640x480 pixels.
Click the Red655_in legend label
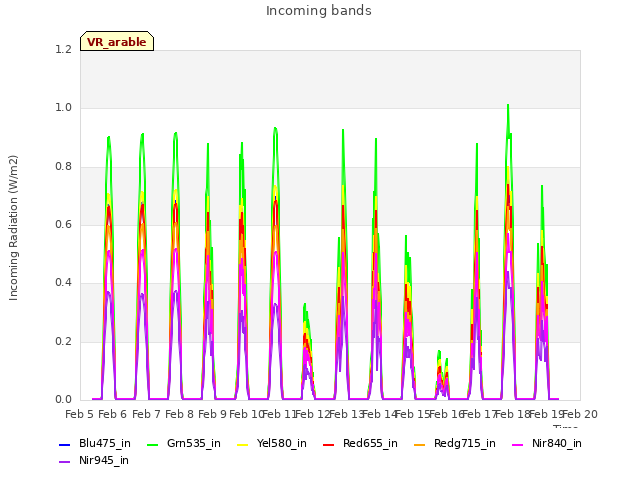point(370,443)
